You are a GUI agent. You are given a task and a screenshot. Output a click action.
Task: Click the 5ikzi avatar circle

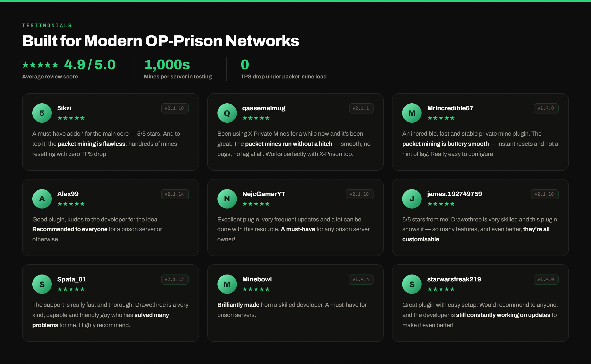(42, 113)
